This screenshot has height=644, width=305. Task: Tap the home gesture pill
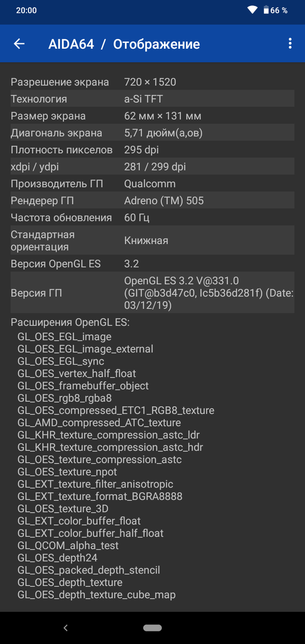click(x=152, y=627)
